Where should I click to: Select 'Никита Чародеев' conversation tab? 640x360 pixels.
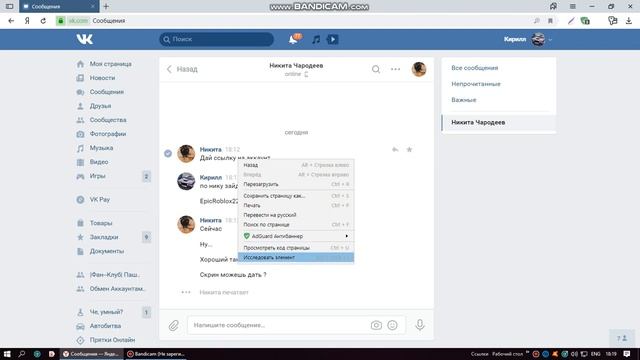tap(499, 122)
